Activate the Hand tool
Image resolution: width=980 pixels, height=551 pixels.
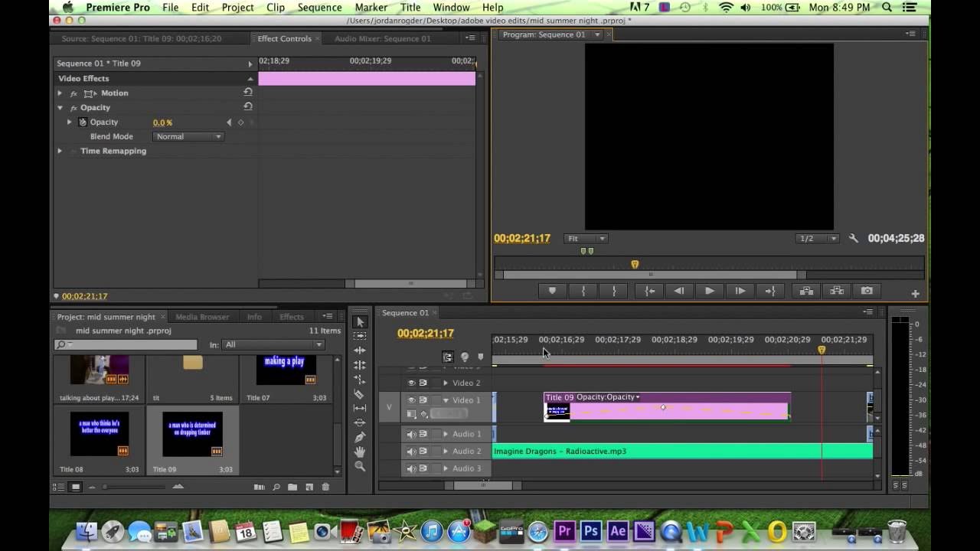click(360, 452)
